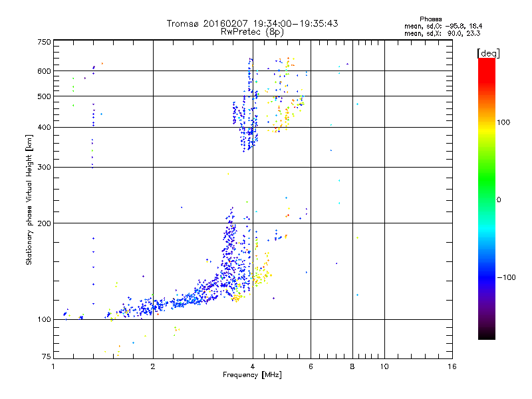Click the y-axis tick label '750'
Viewport: 532px width, 399px height.
tap(45, 42)
